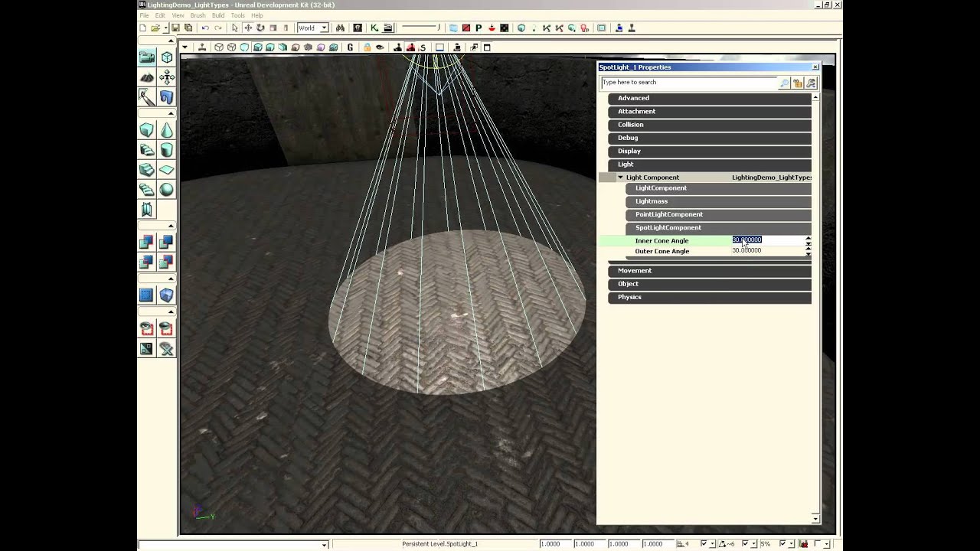Open the File menu

[144, 15]
